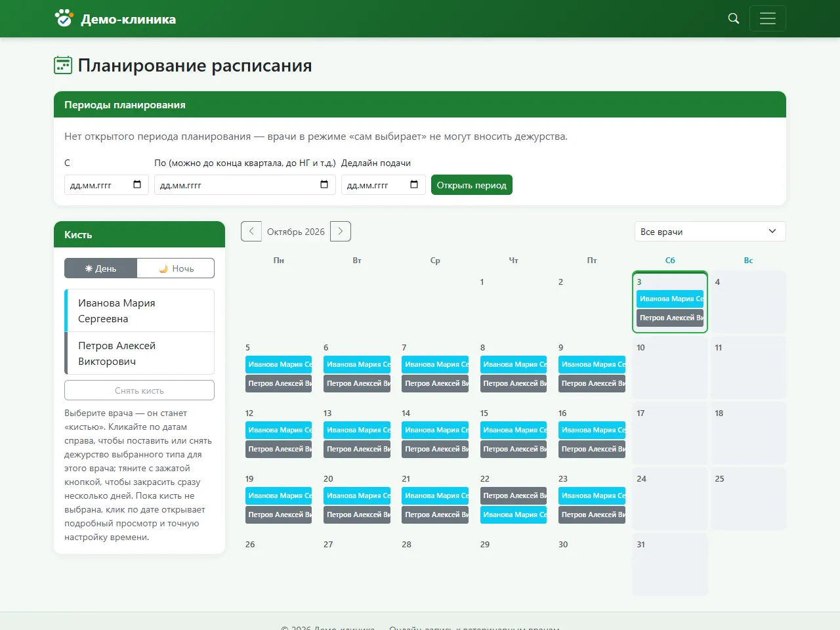This screenshot has width=840, height=630.
Task: Click the Петров shift on October 15
Action: click(x=513, y=449)
